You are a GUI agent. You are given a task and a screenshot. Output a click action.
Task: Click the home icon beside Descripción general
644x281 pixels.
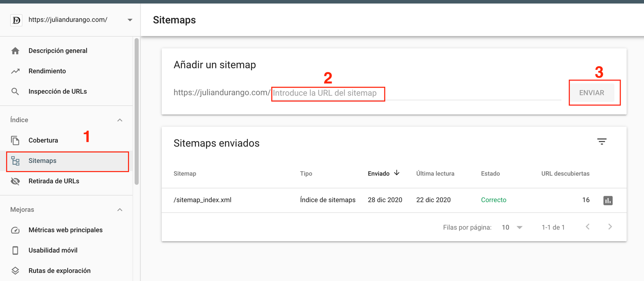[x=15, y=51]
